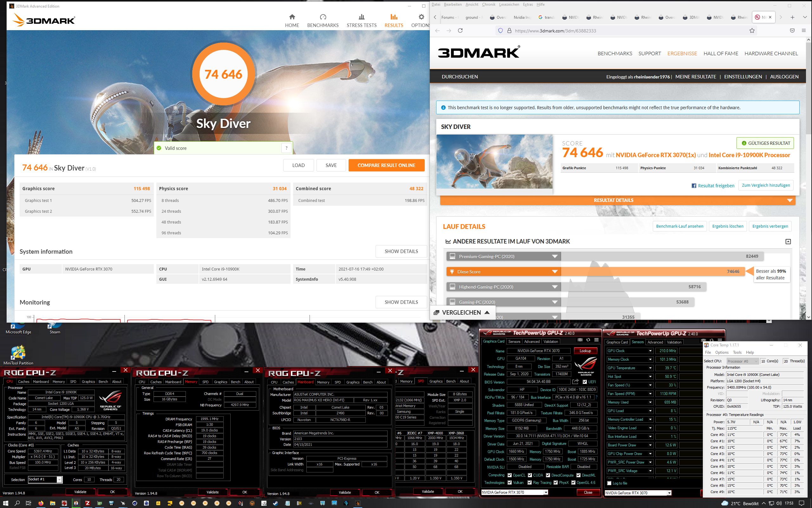The width and height of the screenshot is (812, 508).
Task: Take GPU-Z screenshot with camera icon
Action: [580, 340]
